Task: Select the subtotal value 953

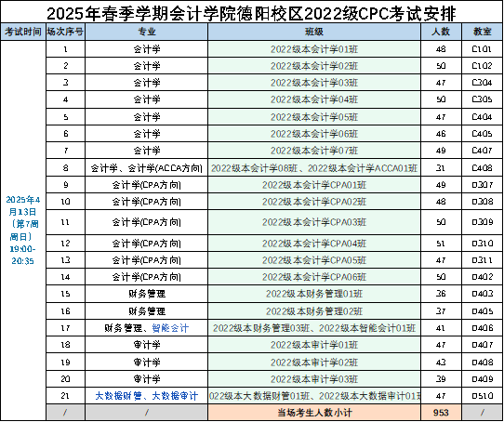Action: (x=441, y=413)
